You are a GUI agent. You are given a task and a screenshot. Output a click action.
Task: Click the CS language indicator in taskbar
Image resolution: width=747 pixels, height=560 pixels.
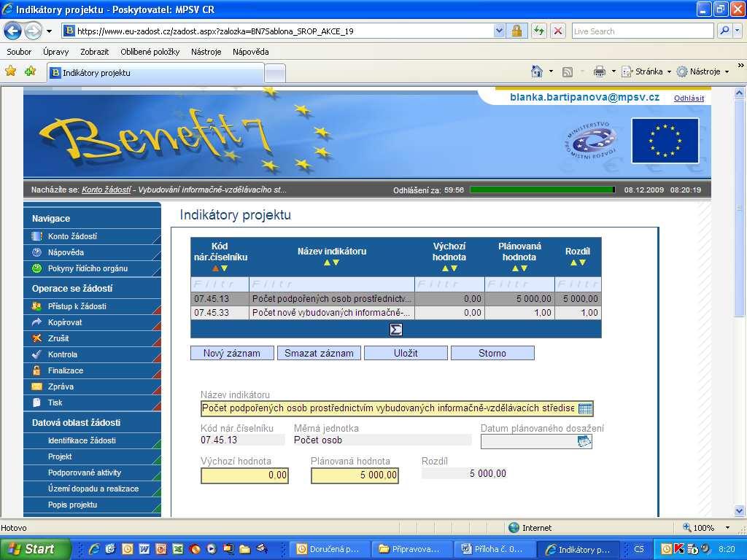pyautogui.click(x=639, y=549)
